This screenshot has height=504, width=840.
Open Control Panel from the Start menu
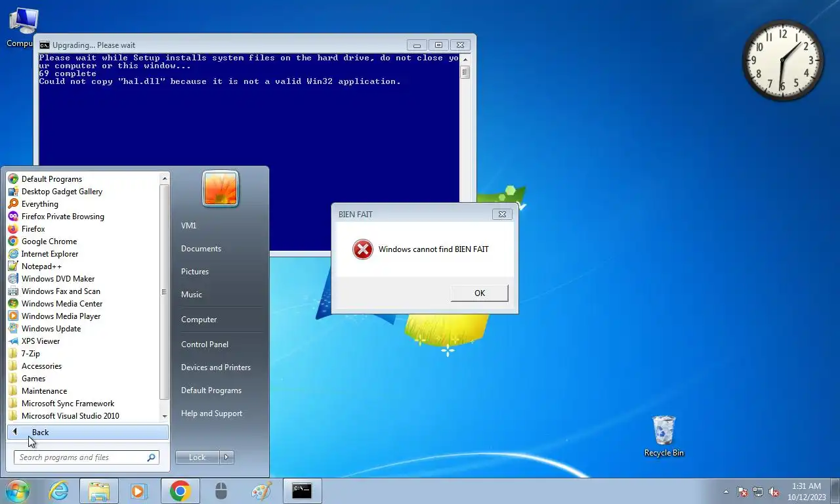click(x=205, y=345)
